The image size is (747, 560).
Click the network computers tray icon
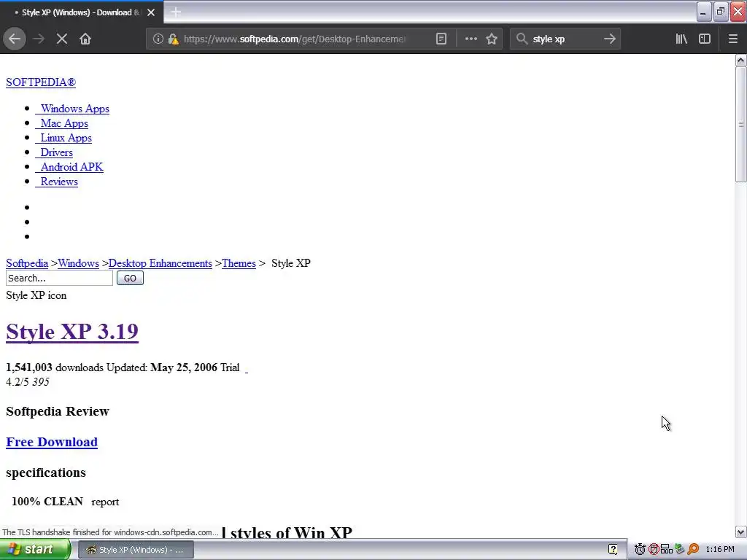[x=667, y=550]
